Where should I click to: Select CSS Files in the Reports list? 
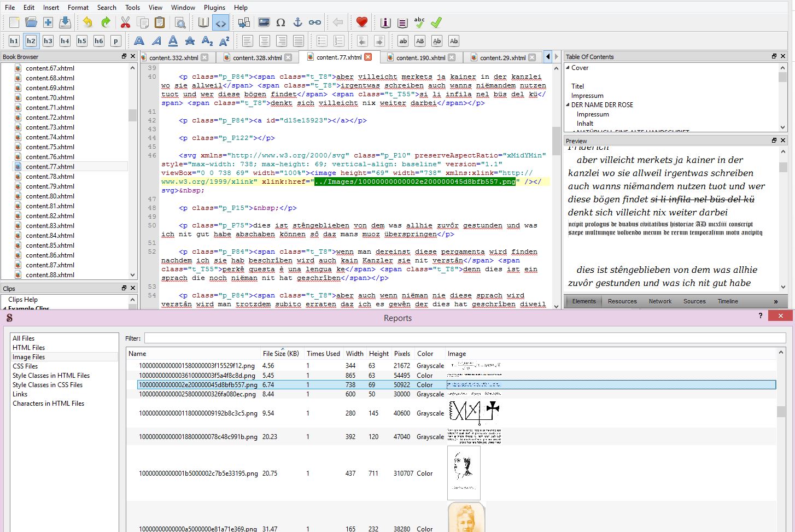point(25,366)
